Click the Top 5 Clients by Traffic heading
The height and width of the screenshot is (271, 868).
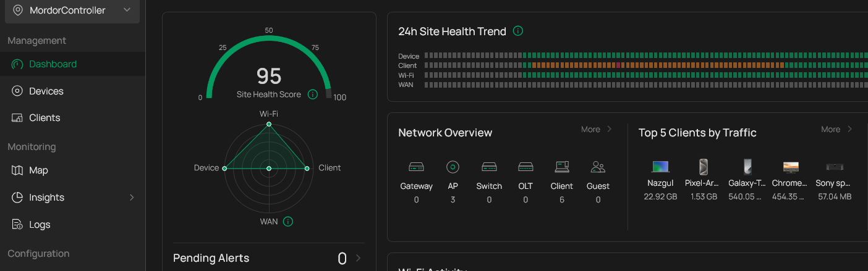pos(697,133)
